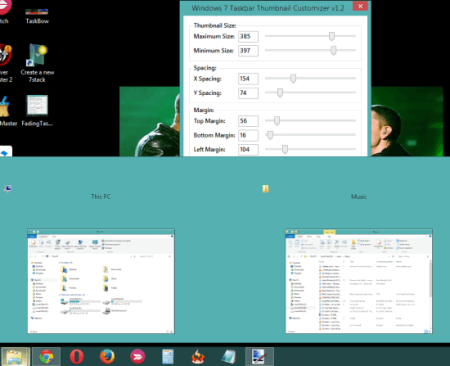Select the Music window thumbnail
The width and height of the screenshot is (450, 366).
pyautogui.click(x=359, y=281)
